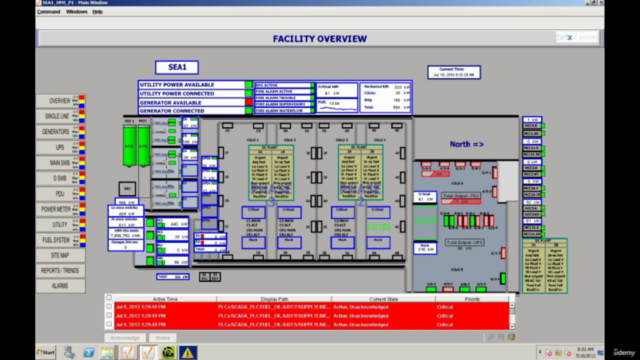The width and height of the screenshot is (640, 360).
Task: Click the Current Time display box
Action: click(454, 72)
